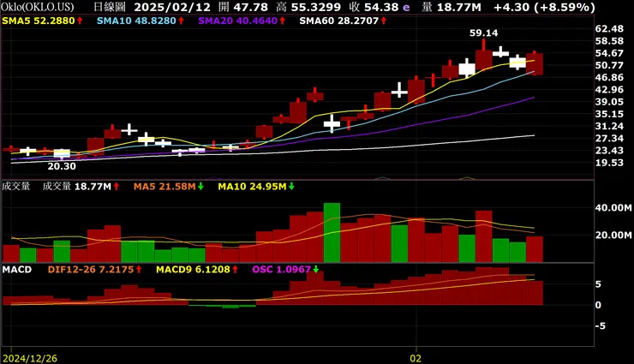Click the green down arrow beside OSC

(316, 270)
